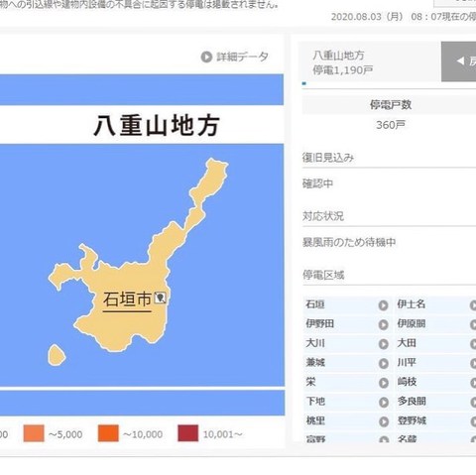Click the 停電戸数 header
This screenshot has width=476, height=475.
click(x=391, y=105)
